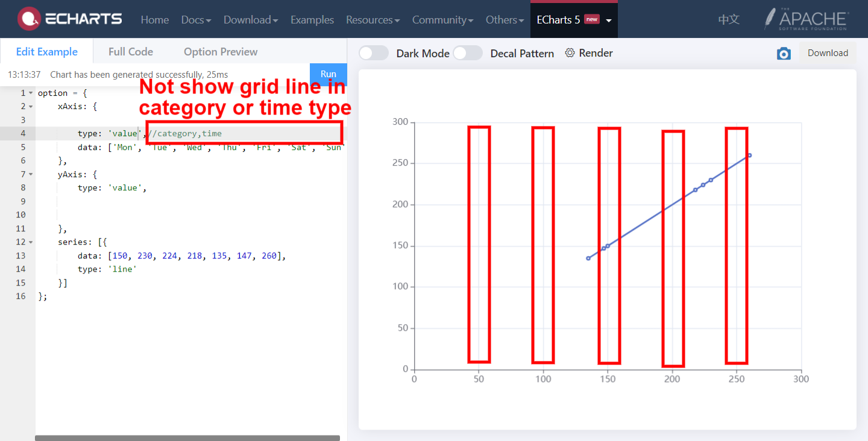The image size is (868, 441).
Task: Enable Dark Mode
Action: coord(373,53)
